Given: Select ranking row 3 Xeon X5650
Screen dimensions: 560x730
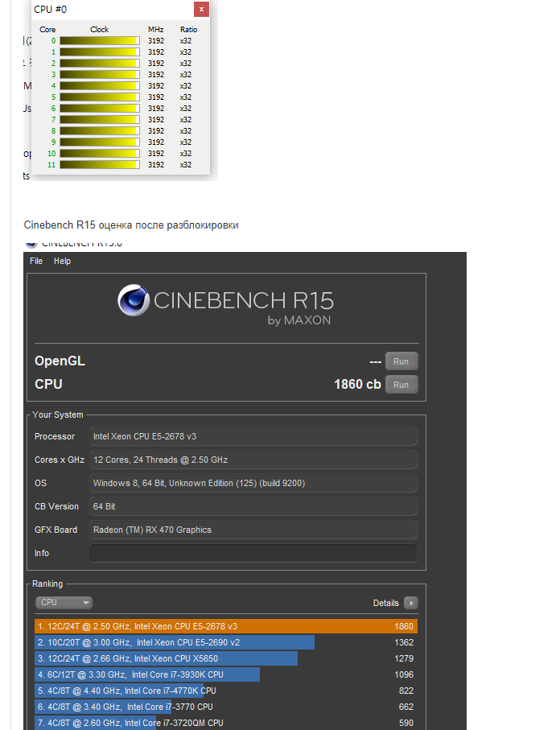Looking at the screenshot, I should tap(226, 658).
